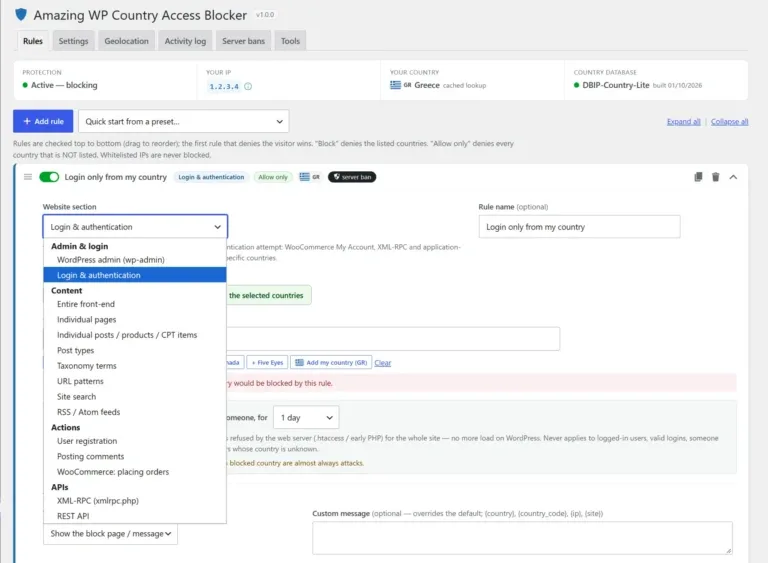The width and height of the screenshot is (768, 563).
Task: Click the Expand all link
Action: pos(683,122)
